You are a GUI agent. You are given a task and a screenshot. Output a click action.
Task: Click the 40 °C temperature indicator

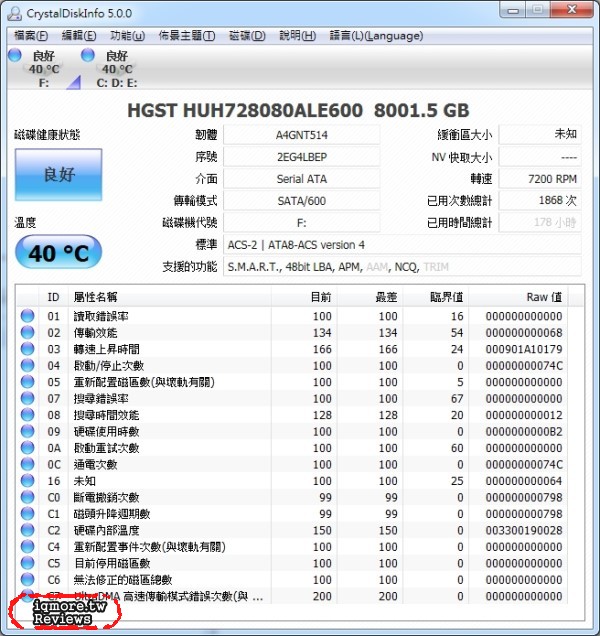(x=58, y=252)
